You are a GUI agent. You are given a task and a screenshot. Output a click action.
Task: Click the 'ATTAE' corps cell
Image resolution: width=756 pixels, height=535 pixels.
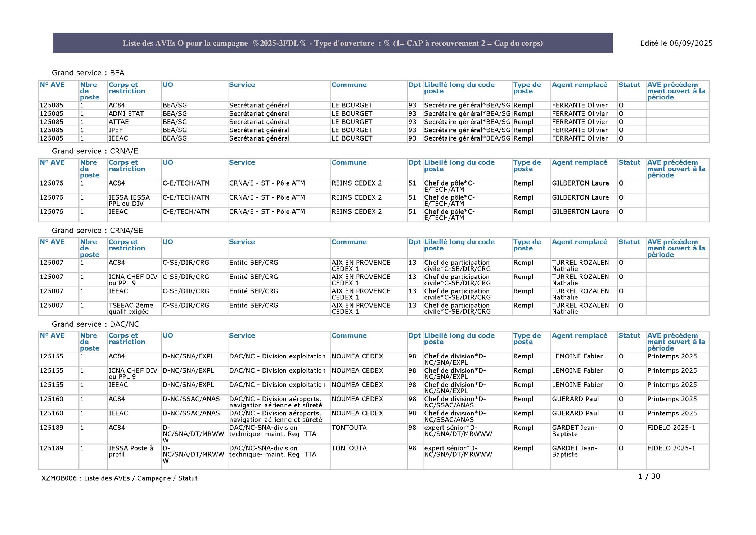click(x=118, y=122)
